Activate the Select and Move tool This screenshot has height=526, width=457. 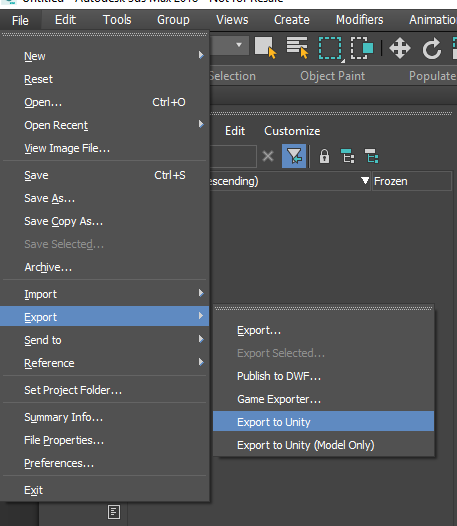(x=400, y=48)
